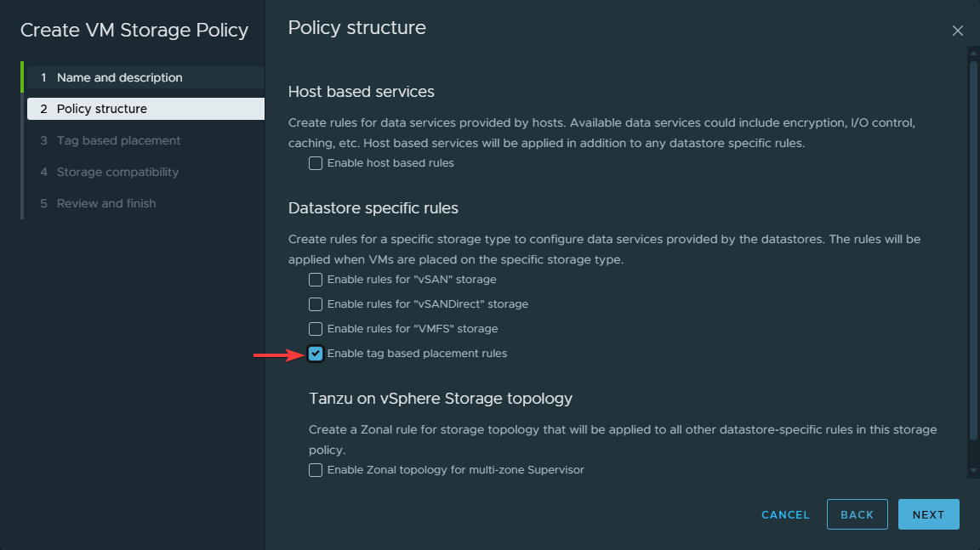Enable rules for "vSAN" storage
This screenshot has height=550, width=980.
pyautogui.click(x=316, y=280)
